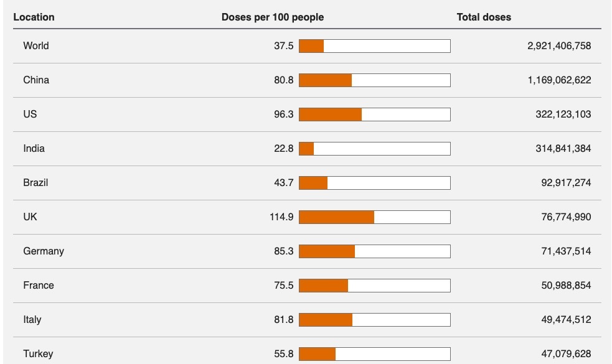Select the Brazil row label
Viewport: 612px width, 364px height.
click(x=35, y=183)
